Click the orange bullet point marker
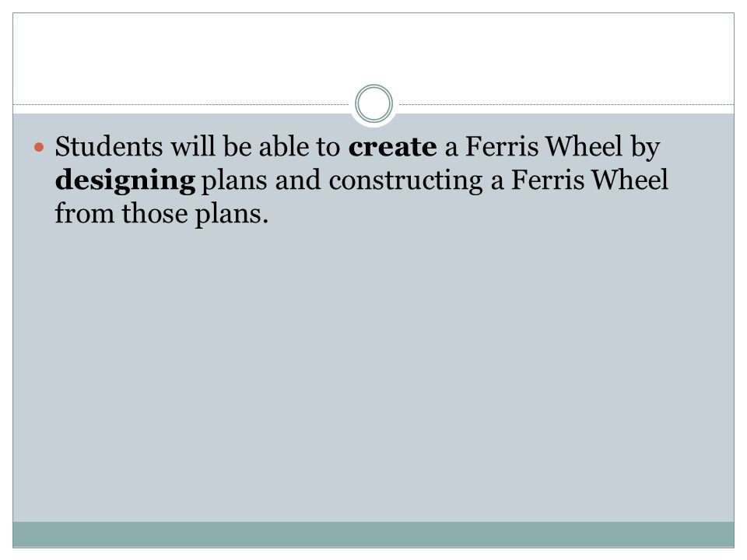Screen dimensions: 747x560 (x=39, y=147)
